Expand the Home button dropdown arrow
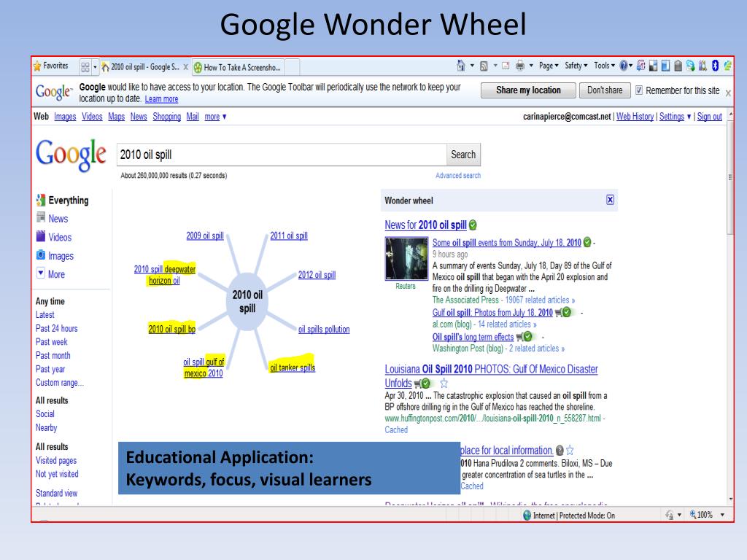This screenshot has height=560, width=747. pyautogui.click(x=472, y=66)
